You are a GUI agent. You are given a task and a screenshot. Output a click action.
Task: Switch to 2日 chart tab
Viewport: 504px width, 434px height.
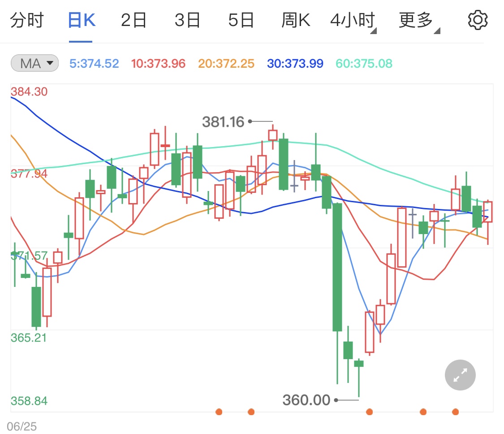(x=134, y=20)
